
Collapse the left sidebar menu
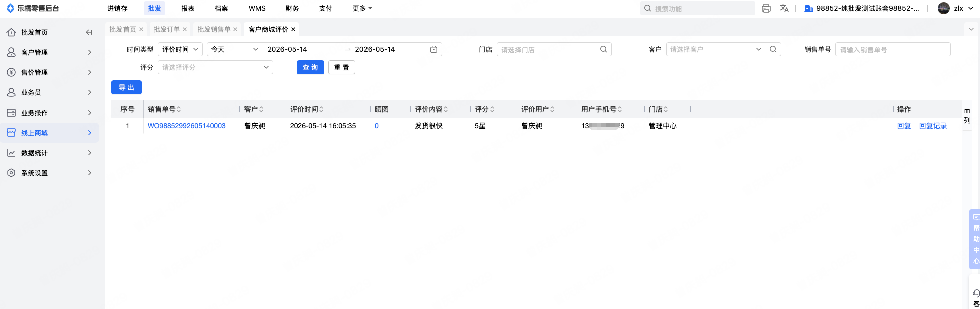coord(89,32)
